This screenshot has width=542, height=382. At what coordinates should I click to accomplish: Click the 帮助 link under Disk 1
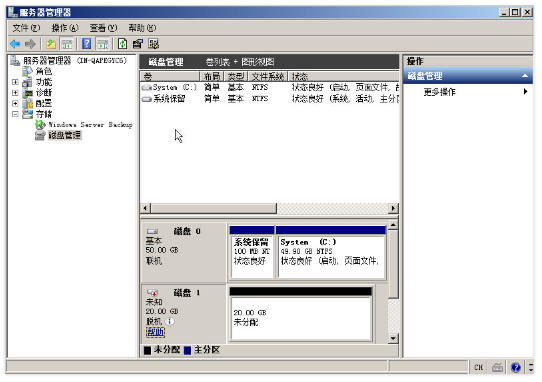[156, 332]
